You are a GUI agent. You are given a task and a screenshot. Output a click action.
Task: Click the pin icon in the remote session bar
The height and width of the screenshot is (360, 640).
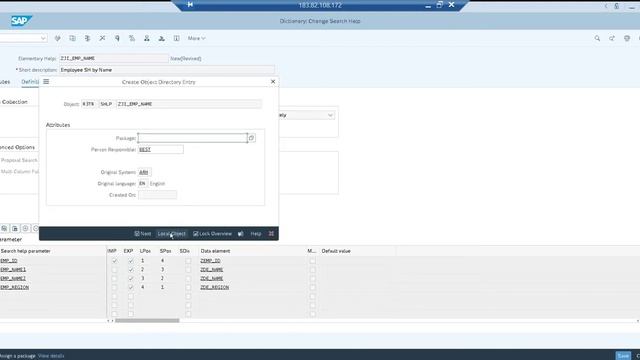pyautogui.click(x=190, y=4)
